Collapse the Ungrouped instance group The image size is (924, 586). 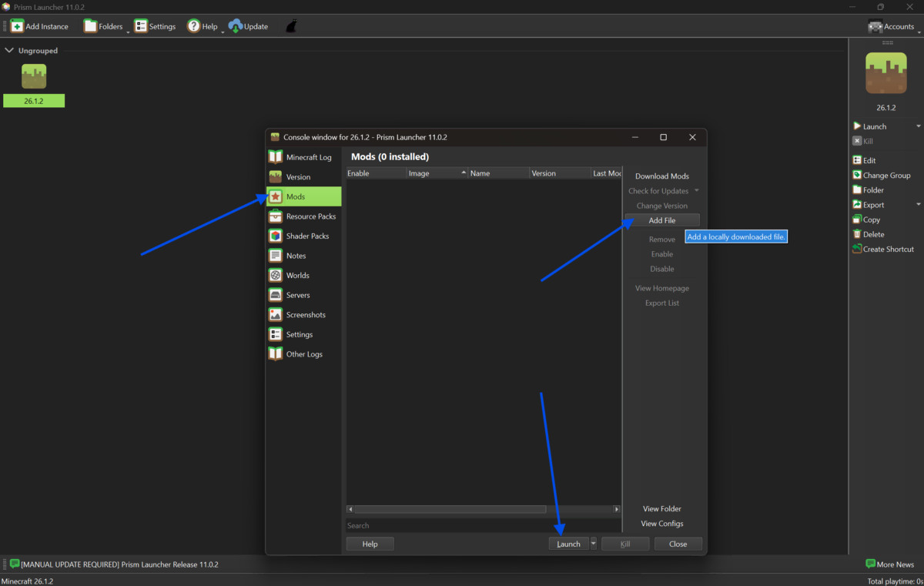point(9,51)
